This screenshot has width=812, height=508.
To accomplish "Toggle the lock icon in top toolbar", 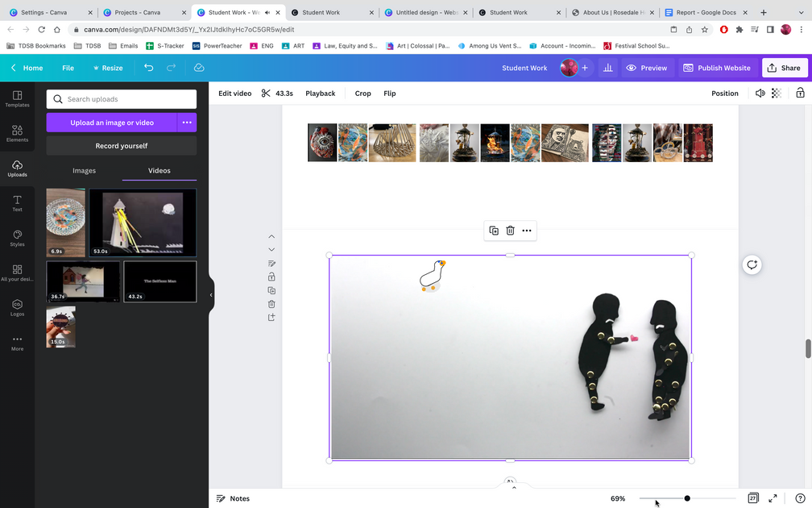I will pos(800,94).
